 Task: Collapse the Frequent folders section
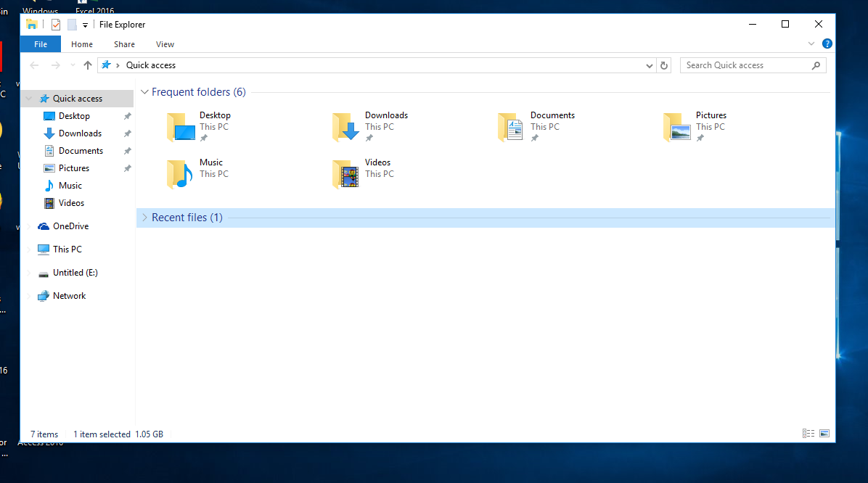pos(144,92)
